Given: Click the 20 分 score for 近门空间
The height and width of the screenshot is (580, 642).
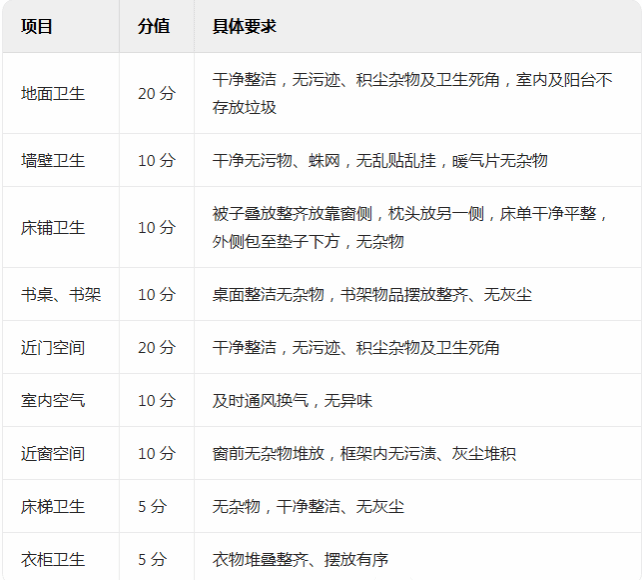Looking at the screenshot, I should point(157,348).
